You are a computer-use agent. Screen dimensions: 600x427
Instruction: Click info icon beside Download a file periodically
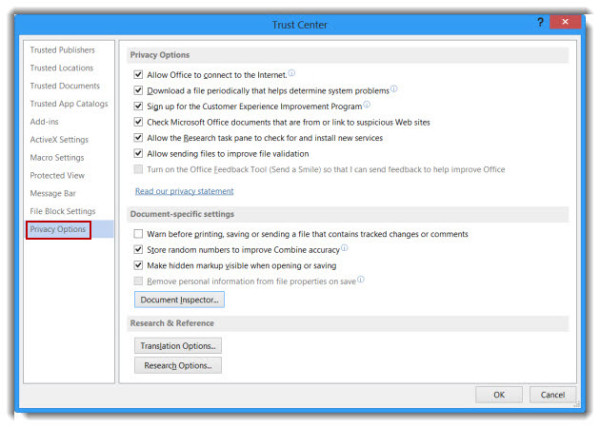tap(394, 88)
